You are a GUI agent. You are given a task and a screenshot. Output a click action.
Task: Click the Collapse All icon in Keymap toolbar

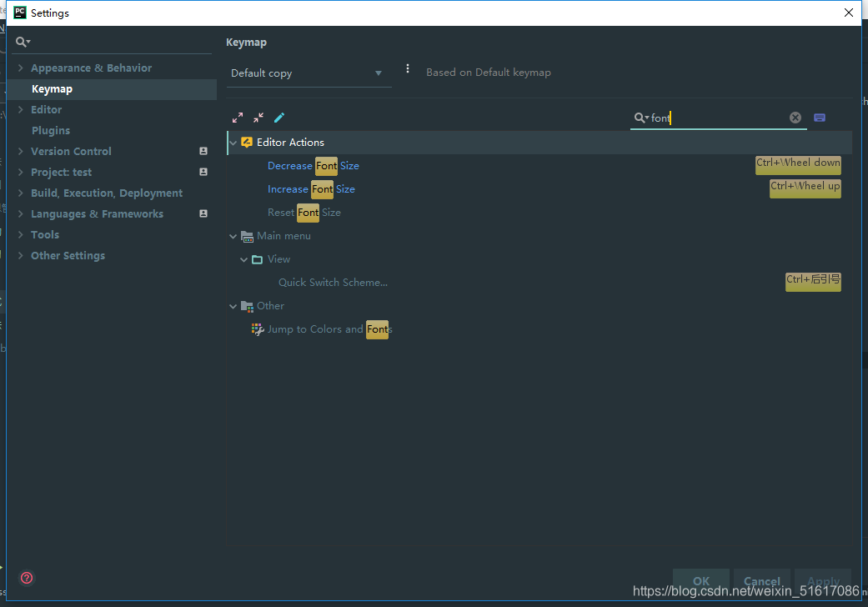(258, 118)
